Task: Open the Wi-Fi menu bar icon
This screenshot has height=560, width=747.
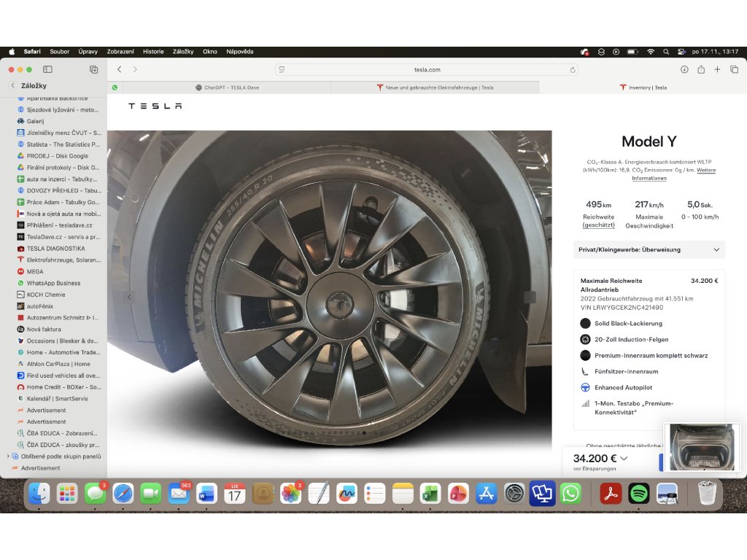Action: pyautogui.click(x=650, y=52)
